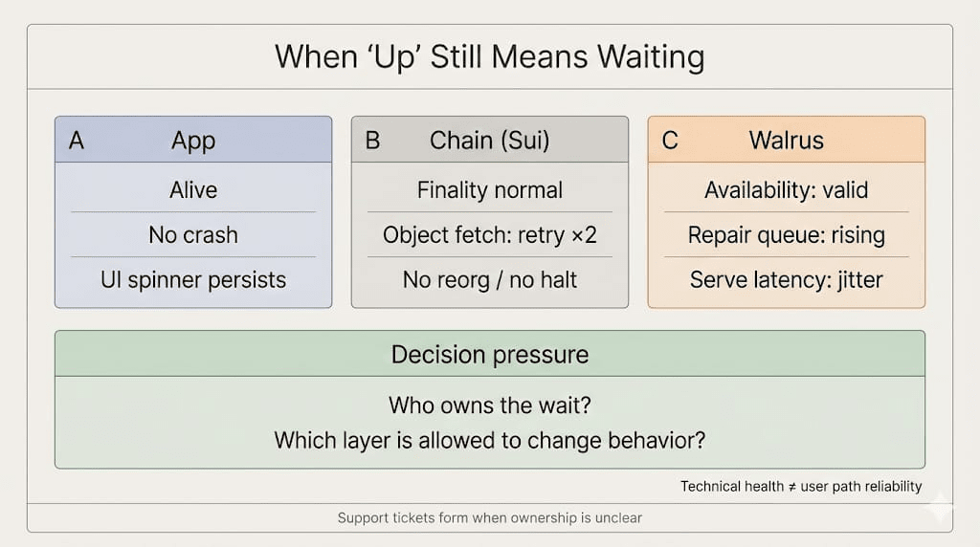Select the Walrus panel header

[x=786, y=141]
